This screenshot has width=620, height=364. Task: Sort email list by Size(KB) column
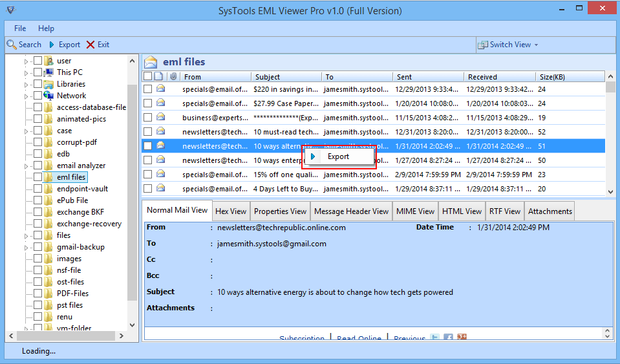pos(570,77)
